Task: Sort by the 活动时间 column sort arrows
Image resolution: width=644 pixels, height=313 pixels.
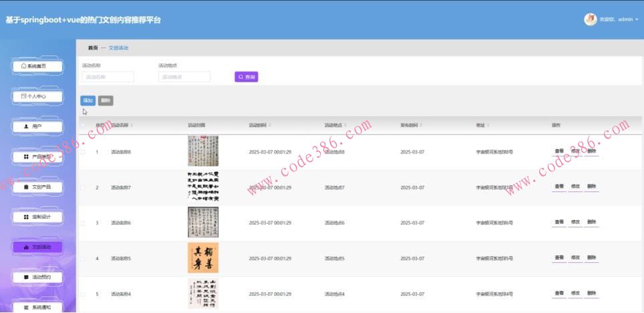Action: [270, 125]
